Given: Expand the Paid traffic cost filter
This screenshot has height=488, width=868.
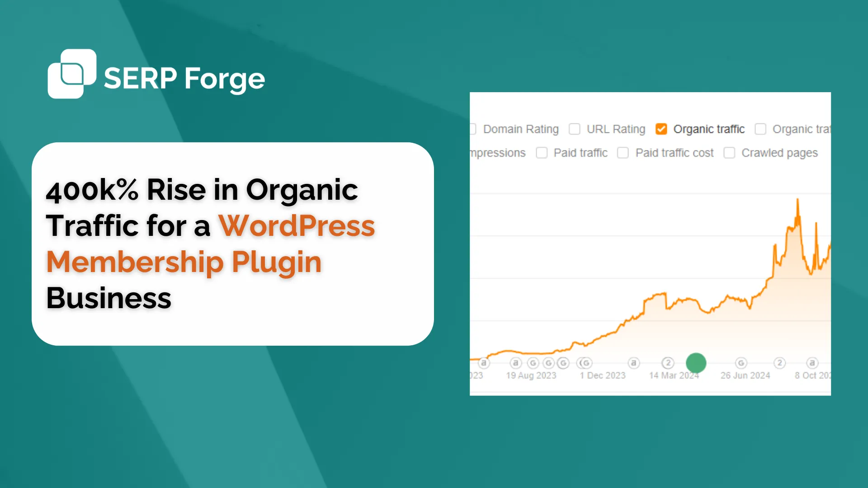Looking at the screenshot, I should [x=623, y=153].
